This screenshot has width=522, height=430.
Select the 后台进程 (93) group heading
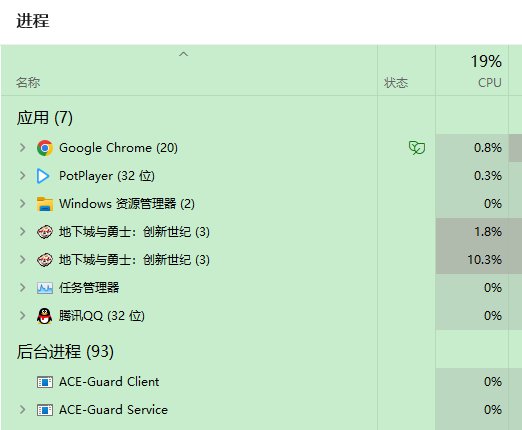(x=65, y=352)
